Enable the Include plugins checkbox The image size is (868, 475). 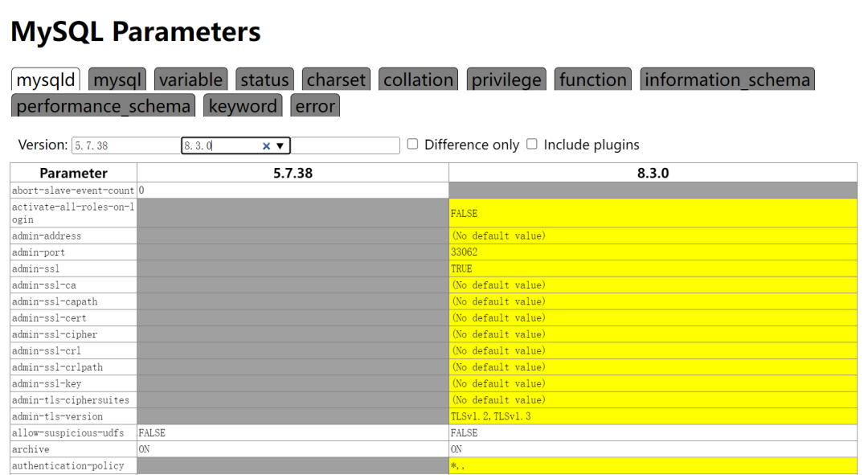point(532,144)
